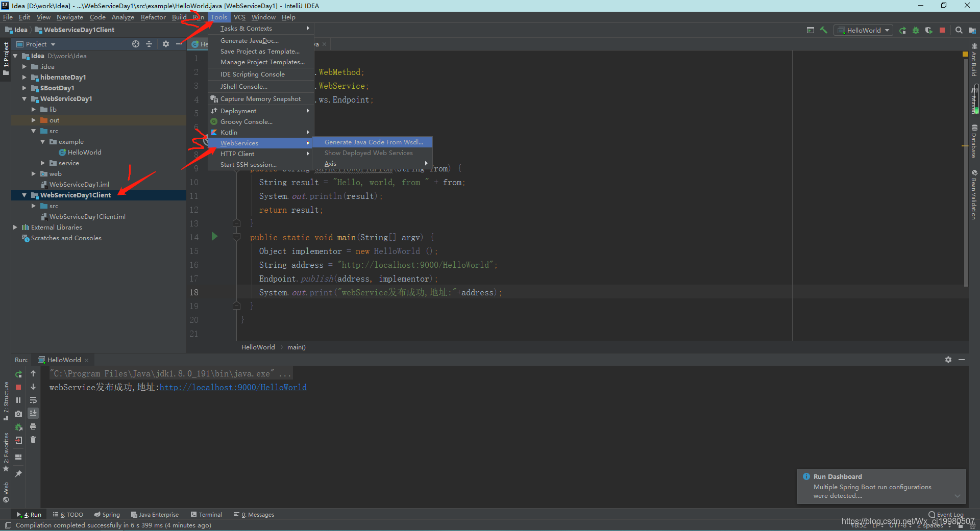Stop the running process from the top toolbar
The image size is (980, 531).
click(x=942, y=30)
